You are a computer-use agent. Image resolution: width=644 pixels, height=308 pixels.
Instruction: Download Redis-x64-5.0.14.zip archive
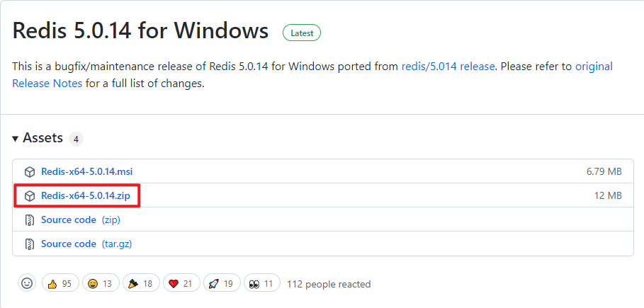[x=86, y=195]
